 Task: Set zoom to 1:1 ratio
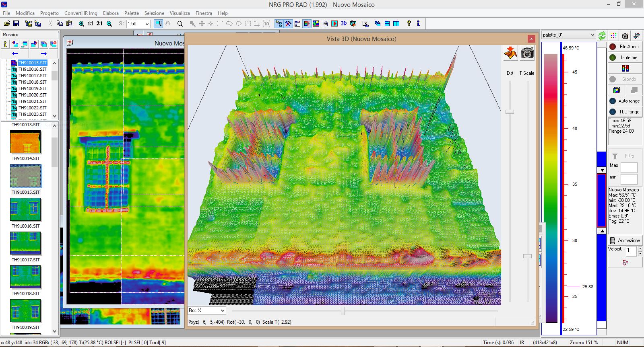pyautogui.click(x=91, y=24)
